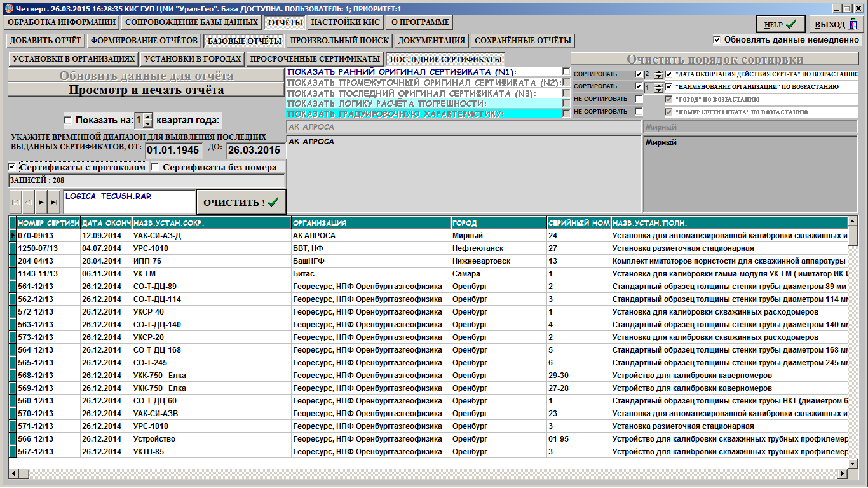Viewport: 868px width, 488px height.
Task: Select certificate '573-12/13' cell
Action: coord(48,337)
